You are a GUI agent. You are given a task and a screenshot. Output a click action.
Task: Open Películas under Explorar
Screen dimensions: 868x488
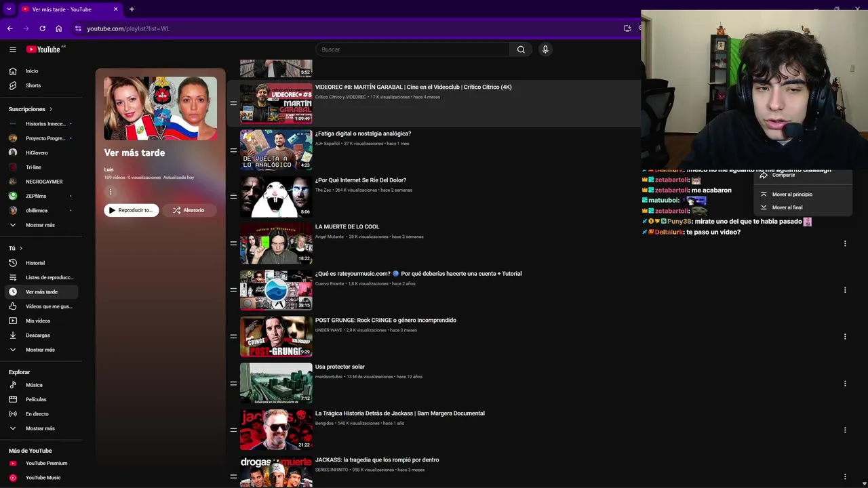point(41,399)
